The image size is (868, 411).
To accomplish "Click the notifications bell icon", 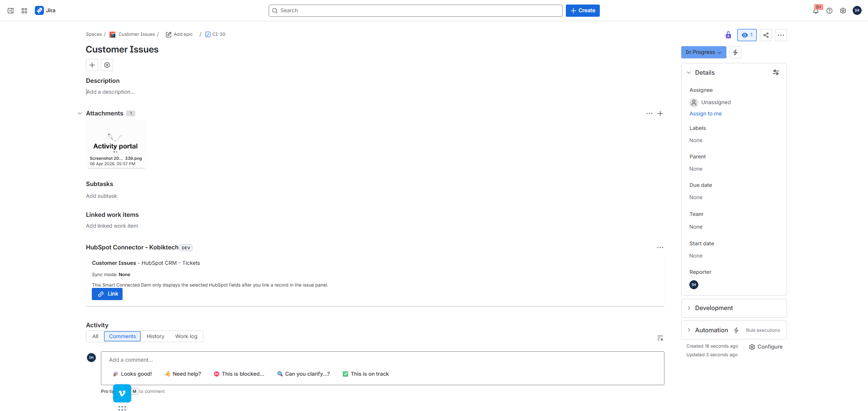I will (x=816, y=10).
